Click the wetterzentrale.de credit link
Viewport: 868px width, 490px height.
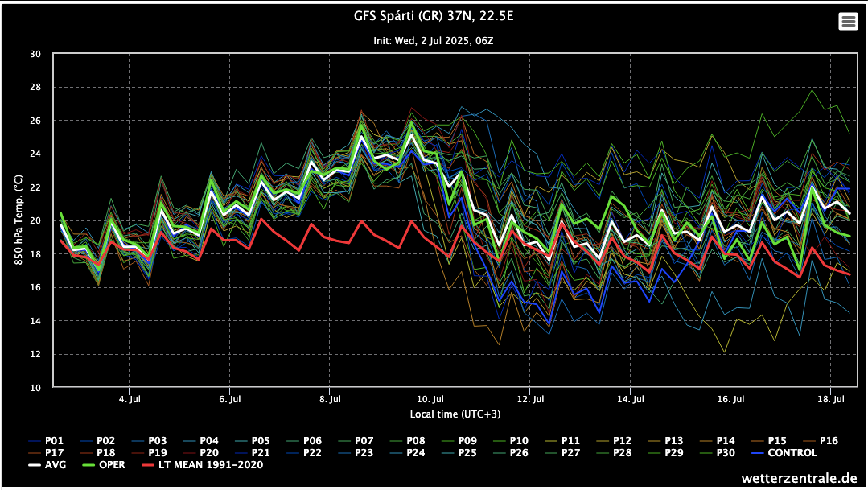tap(800, 478)
